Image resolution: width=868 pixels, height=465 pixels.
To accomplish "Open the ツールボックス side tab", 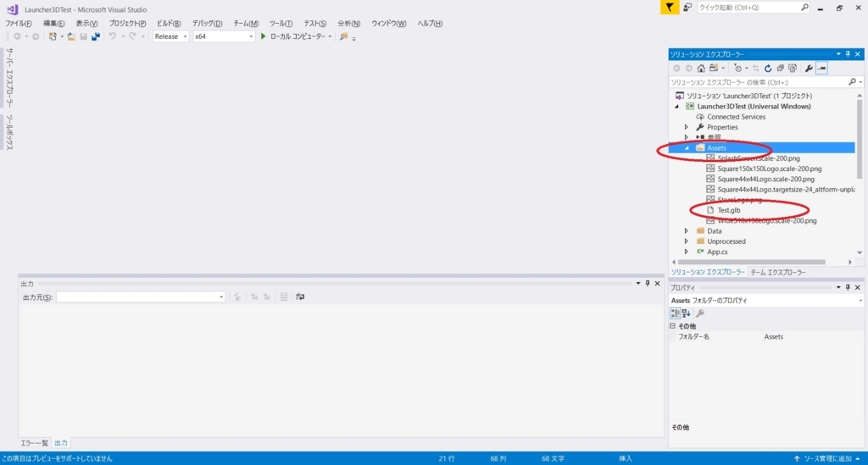I will pos(9,133).
